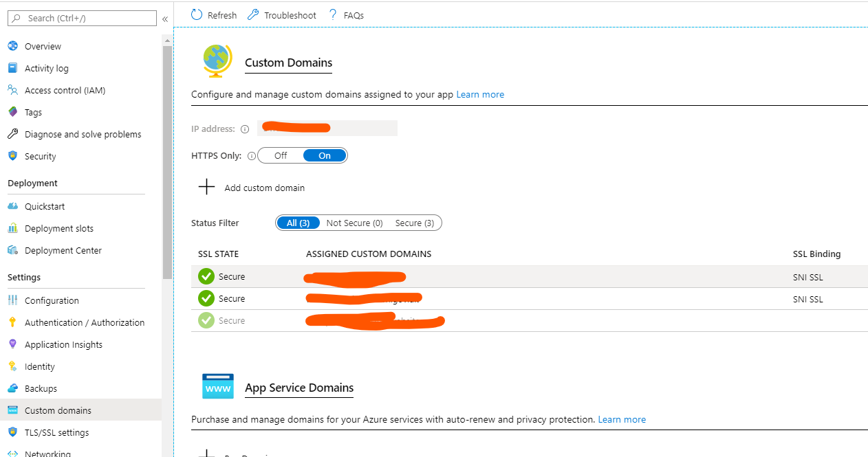
Task: Select the All (3) status filter
Action: click(x=299, y=223)
